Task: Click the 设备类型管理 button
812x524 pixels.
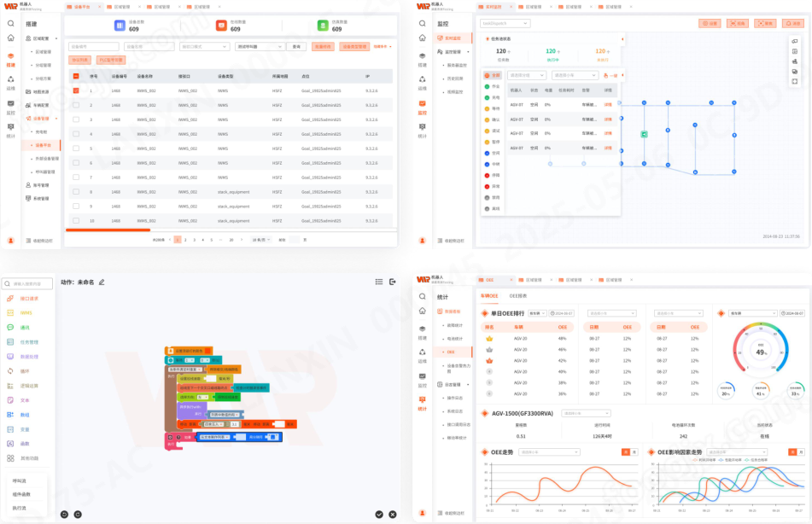Action: pos(354,47)
